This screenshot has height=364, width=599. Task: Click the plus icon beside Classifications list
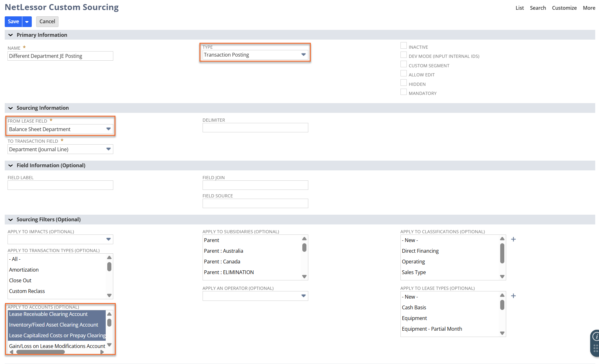513,240
